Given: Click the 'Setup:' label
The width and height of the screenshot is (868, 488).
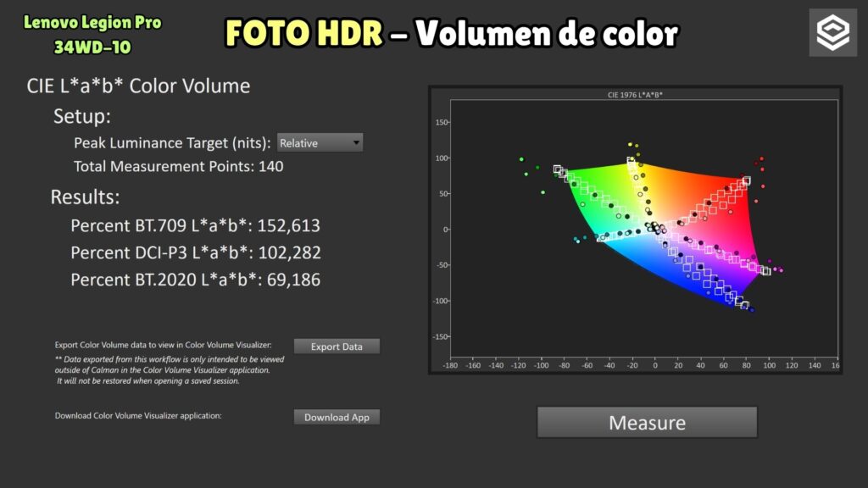Looking at the screenshot, I should point(82,117).
